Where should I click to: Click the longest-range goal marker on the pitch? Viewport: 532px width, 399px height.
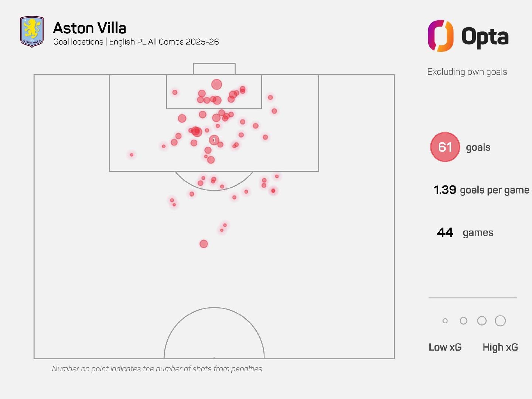coord(204,244)
